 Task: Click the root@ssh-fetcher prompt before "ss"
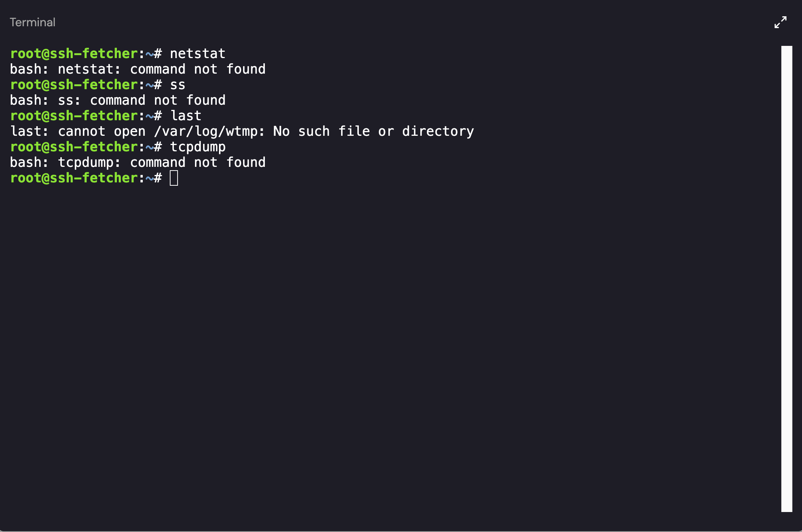(x=74, y=85)
